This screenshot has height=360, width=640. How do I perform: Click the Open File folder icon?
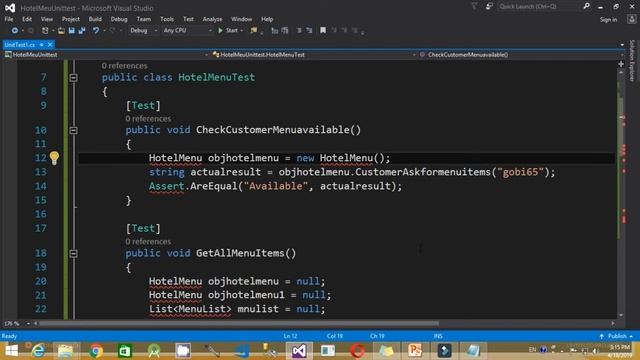(x=61, y=31)
